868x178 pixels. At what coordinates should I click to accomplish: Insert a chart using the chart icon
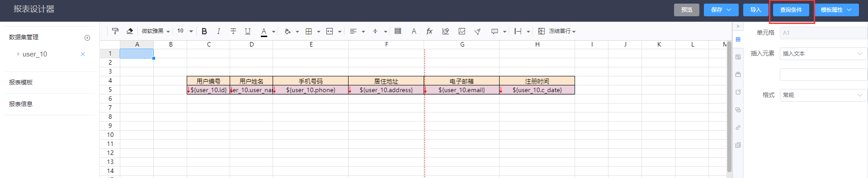(x=446, y=31)
